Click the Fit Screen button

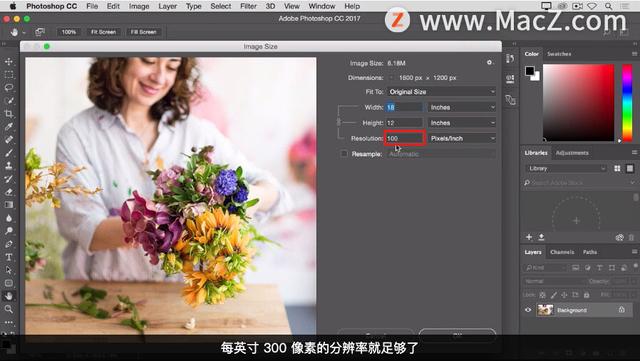pyautogui.click(x=103, y=32)
